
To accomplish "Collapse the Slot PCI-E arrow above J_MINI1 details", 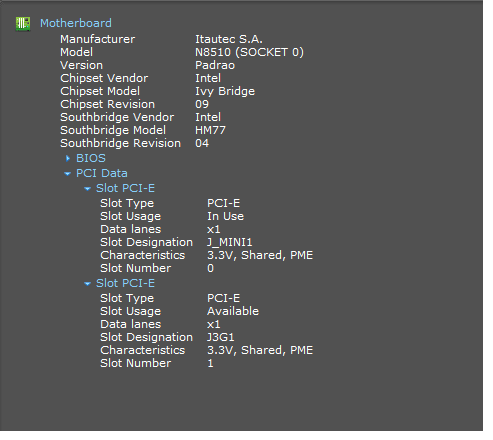I will 88,189.
